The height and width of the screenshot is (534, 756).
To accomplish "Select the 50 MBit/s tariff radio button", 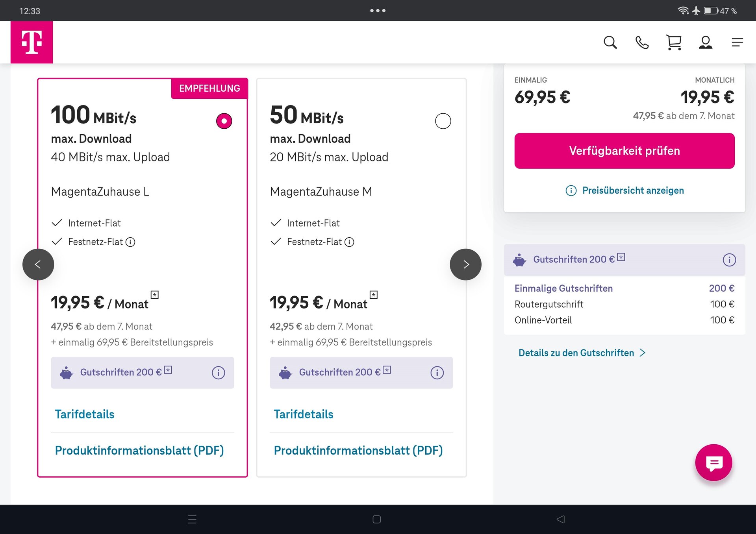I will [x=443, y=121].
